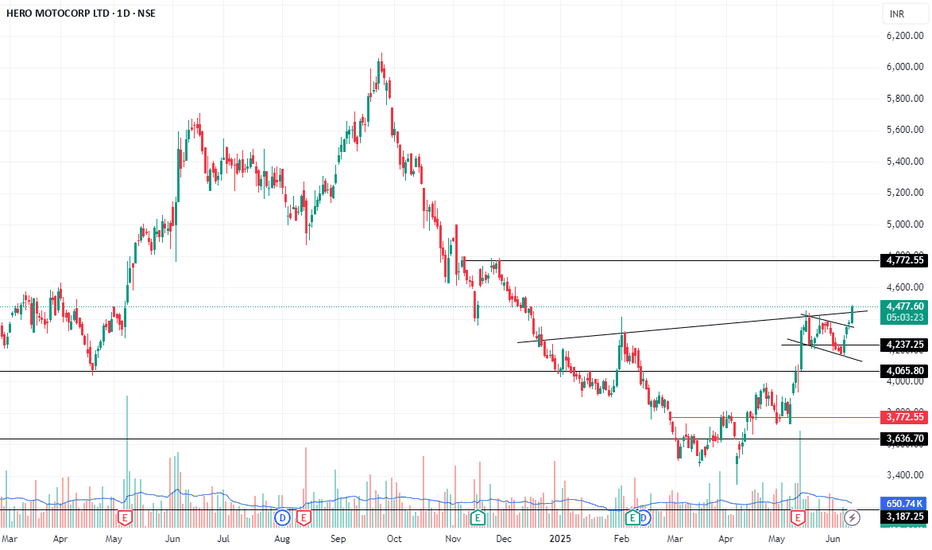Click the 5,600.00 price axis value
932x550 pixels.
(905, 130)
